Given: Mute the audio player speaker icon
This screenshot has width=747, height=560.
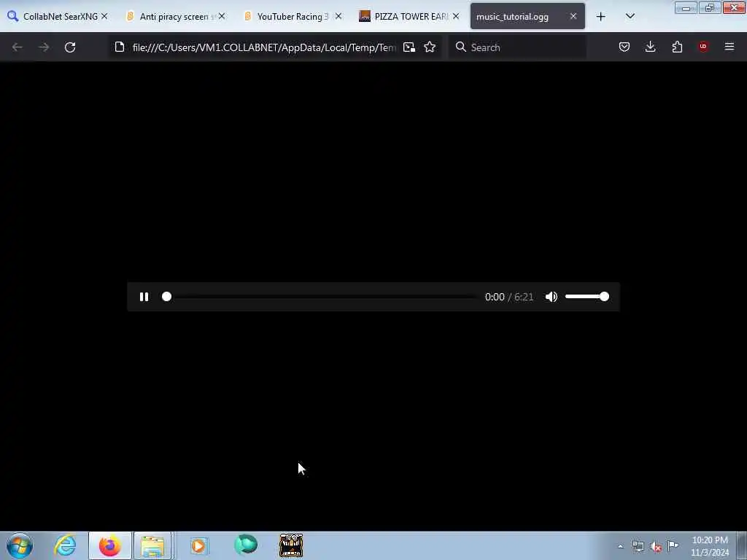Looking at the screenshot, I should point(551,297).
